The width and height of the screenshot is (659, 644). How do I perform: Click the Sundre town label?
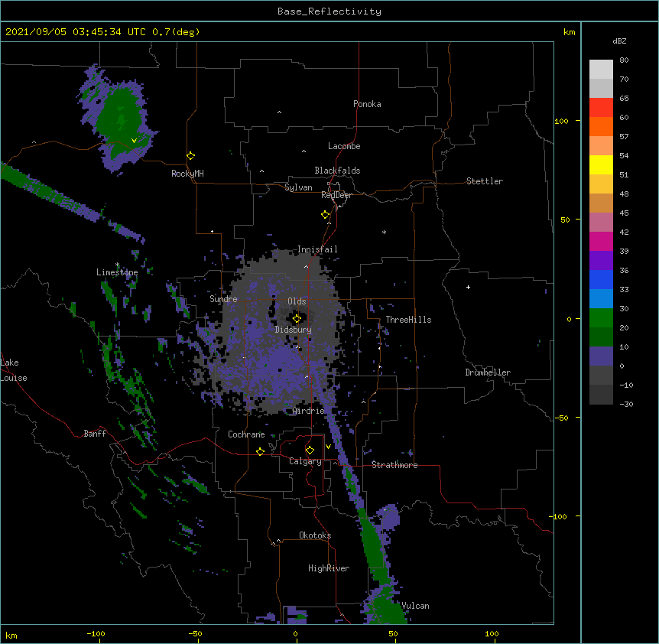coord(223,299)
